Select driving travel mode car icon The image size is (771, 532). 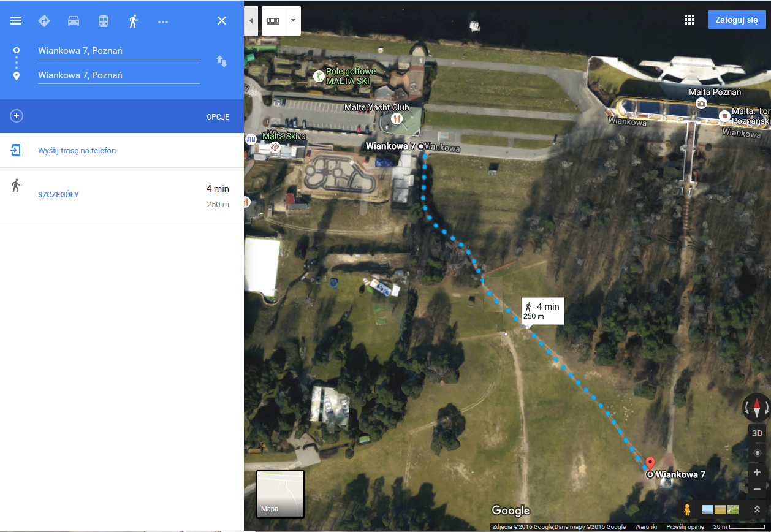coord(74,21)
